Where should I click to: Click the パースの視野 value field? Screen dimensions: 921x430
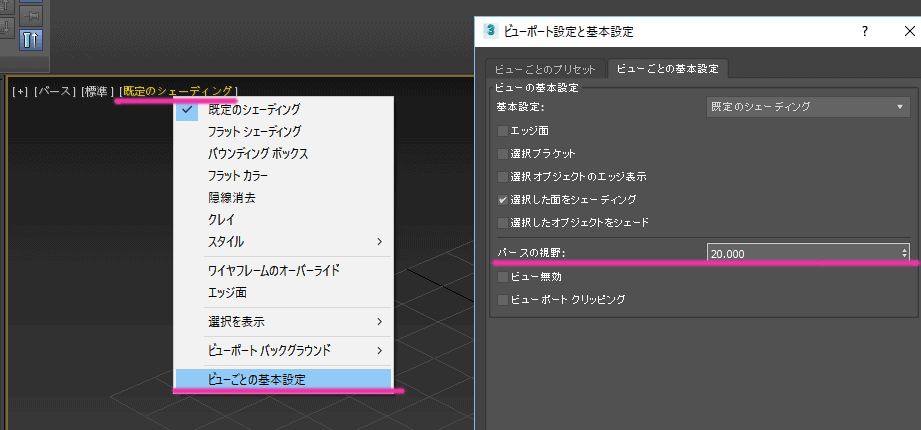tap(802, 254)
